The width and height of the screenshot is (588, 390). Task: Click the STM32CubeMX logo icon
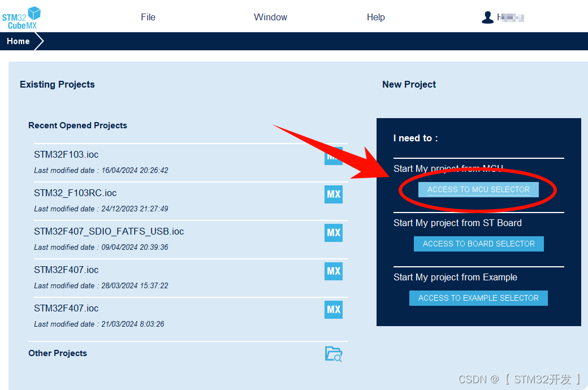click(x=21, y=18)
